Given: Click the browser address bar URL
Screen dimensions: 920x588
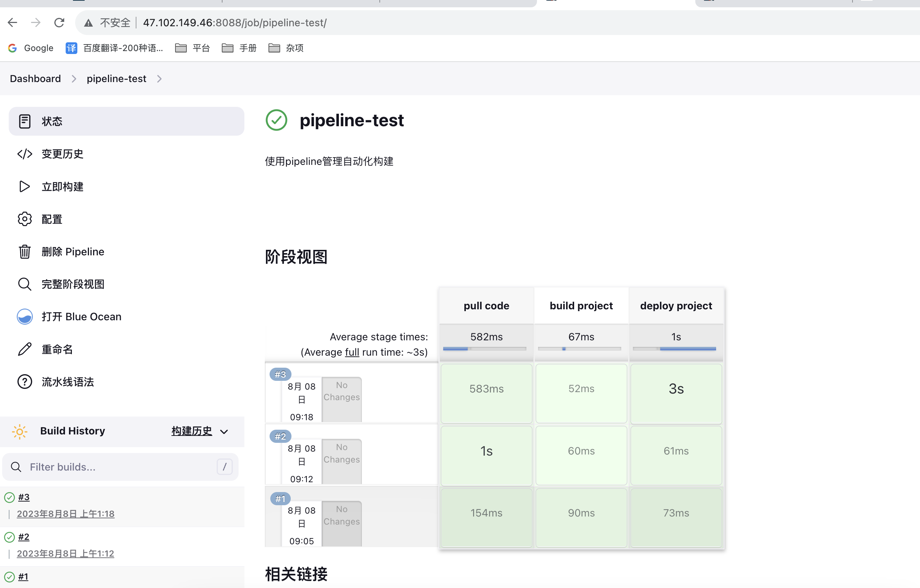Looking at the screenshot, I should click(235, 23).
